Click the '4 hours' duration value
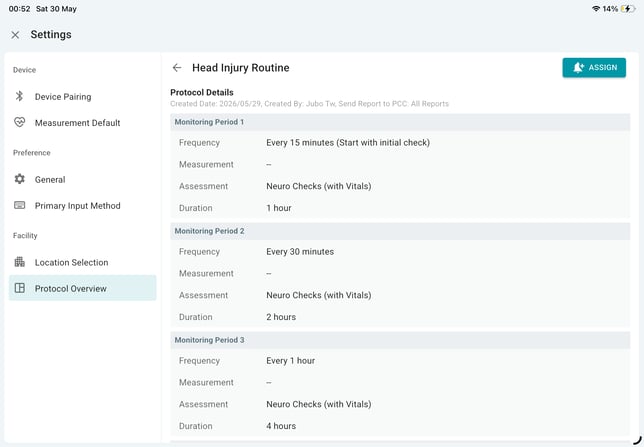644x447 pixels. tap(281, 426)
